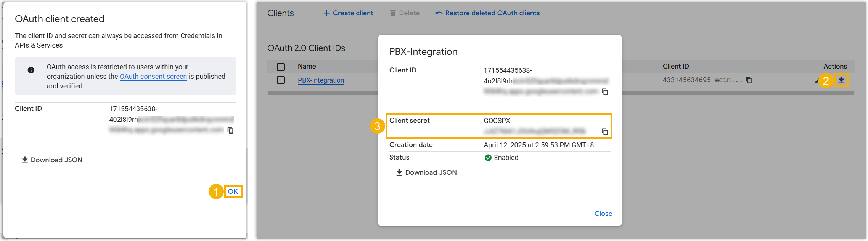
Task: Copy the truncated Client ID in table row
Action: click(x=749, y=80)
